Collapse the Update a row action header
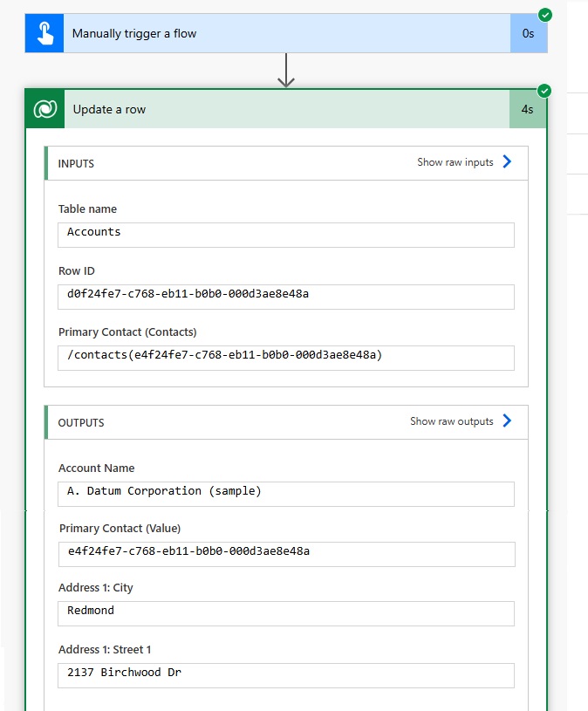The width and height of the screenshot is (588, 711). (x=286, y=109)
